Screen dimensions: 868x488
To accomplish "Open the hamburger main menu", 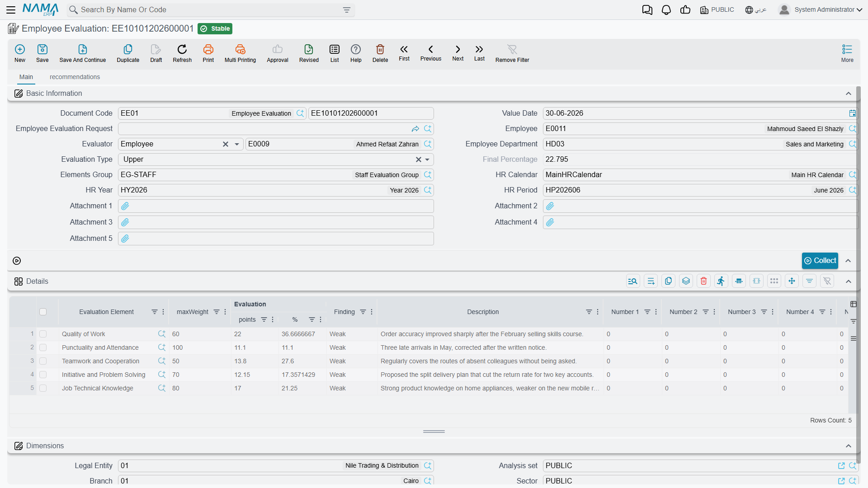I will [x=11, y=10].
